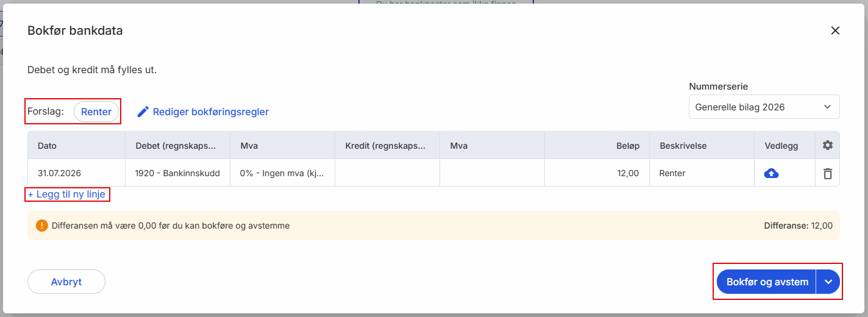Viewport: 868px width, 317px height.
Task: Click the text Debet og kredit må fylles ut
Action: [x=92, y=70]
